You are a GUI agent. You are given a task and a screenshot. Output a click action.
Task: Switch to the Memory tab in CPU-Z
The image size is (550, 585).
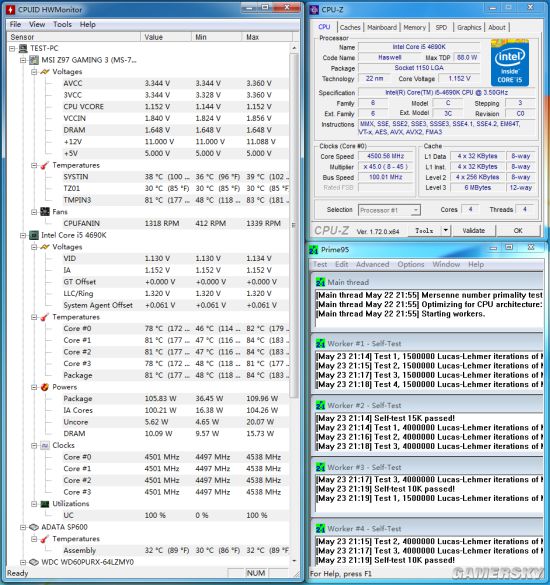click(x=414, y=27)
